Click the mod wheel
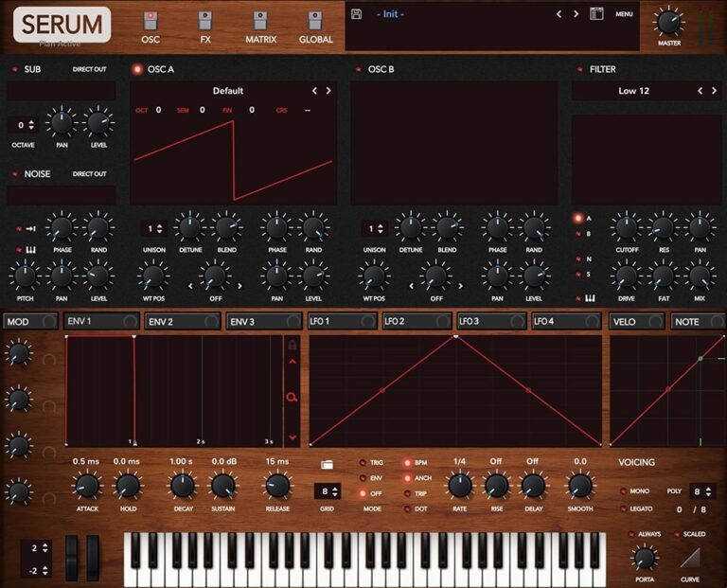The image size is (727, 588). coord(93,558)
